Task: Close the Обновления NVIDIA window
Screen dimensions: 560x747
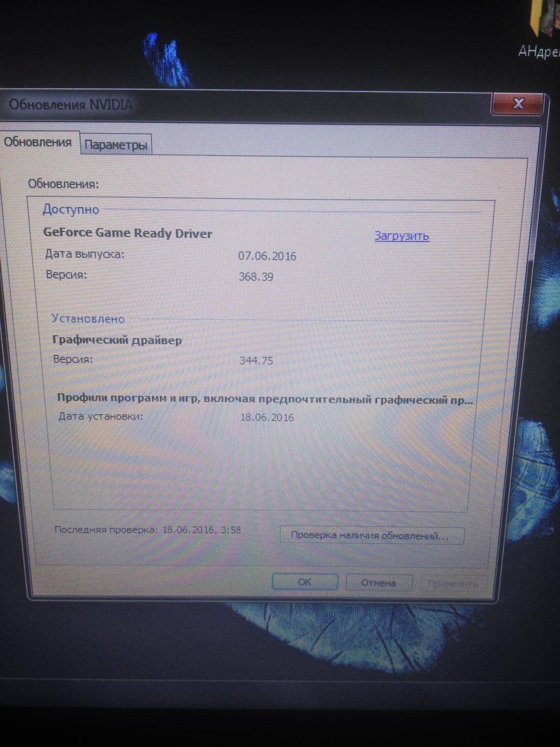Action: coord(518,104)
